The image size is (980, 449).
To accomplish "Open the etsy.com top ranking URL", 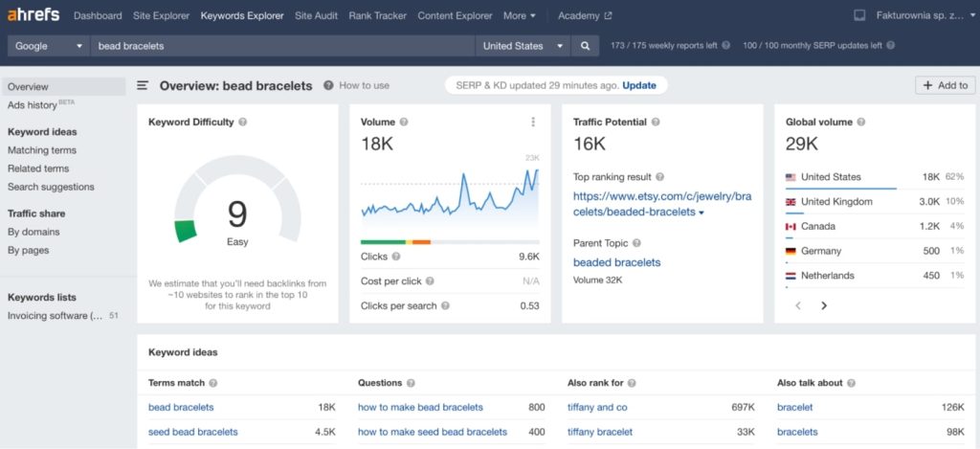I will point(662,204).
